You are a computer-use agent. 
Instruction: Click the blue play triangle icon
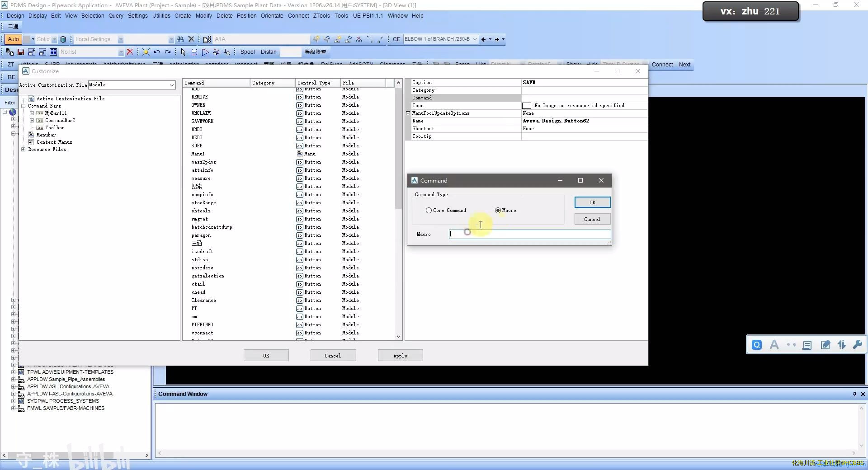tap(205, 52)
